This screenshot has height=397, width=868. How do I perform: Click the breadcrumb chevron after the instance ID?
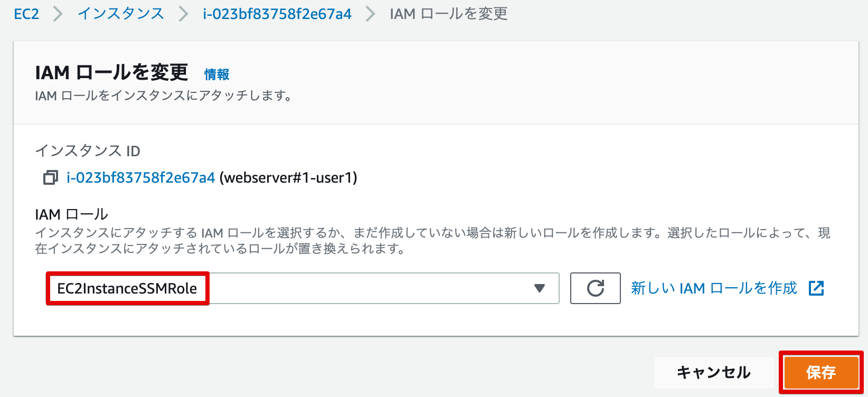click(371, 14)
